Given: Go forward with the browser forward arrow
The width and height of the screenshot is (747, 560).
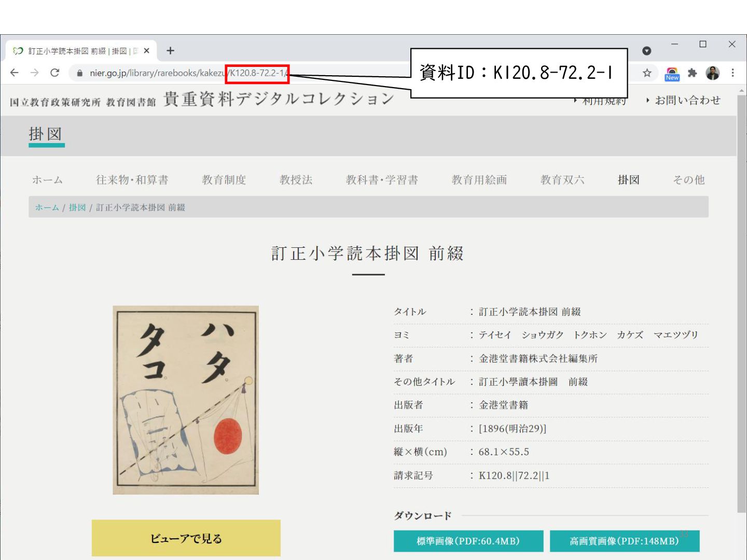Looking at the screenshot, I should coord(34,73).
